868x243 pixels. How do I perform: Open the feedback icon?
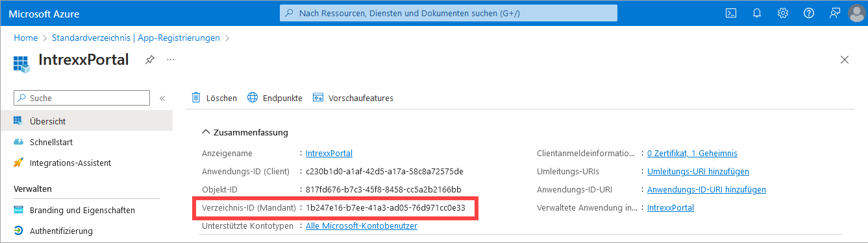point(835,13)
